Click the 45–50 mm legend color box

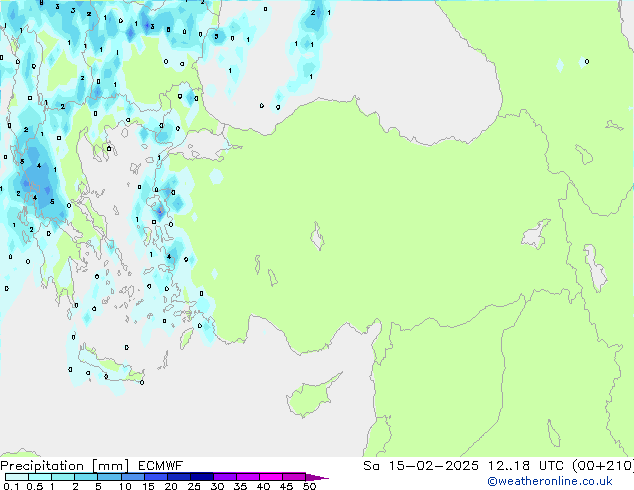pos(294,477)
